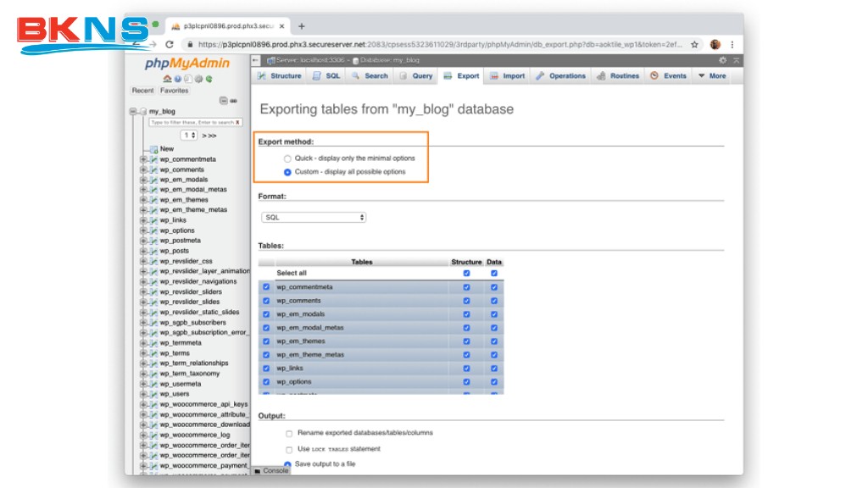Image resolution: width=868 pixels, height=488 pixels.
Task: Open Chrome's three-dot menu
Action: (732, 45)
